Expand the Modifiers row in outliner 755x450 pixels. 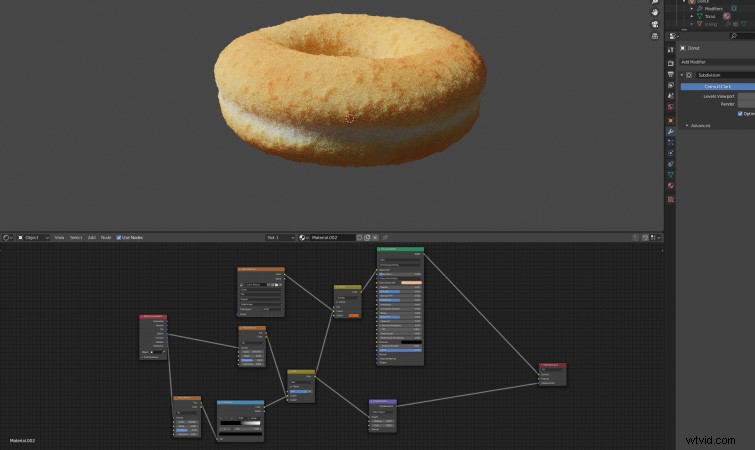click(692, 9)
